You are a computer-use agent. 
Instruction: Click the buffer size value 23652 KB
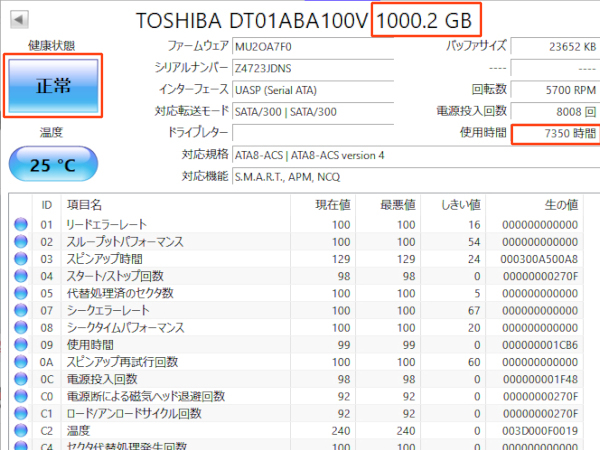point(555,47)
